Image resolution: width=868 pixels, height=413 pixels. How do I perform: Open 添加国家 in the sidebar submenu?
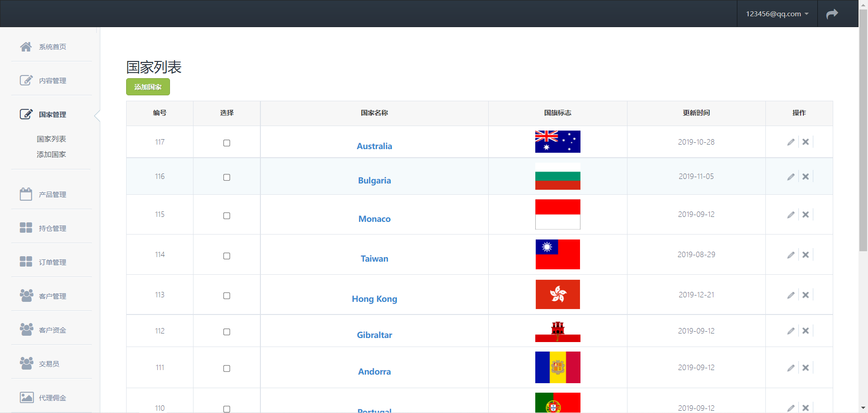coord(51,155)
